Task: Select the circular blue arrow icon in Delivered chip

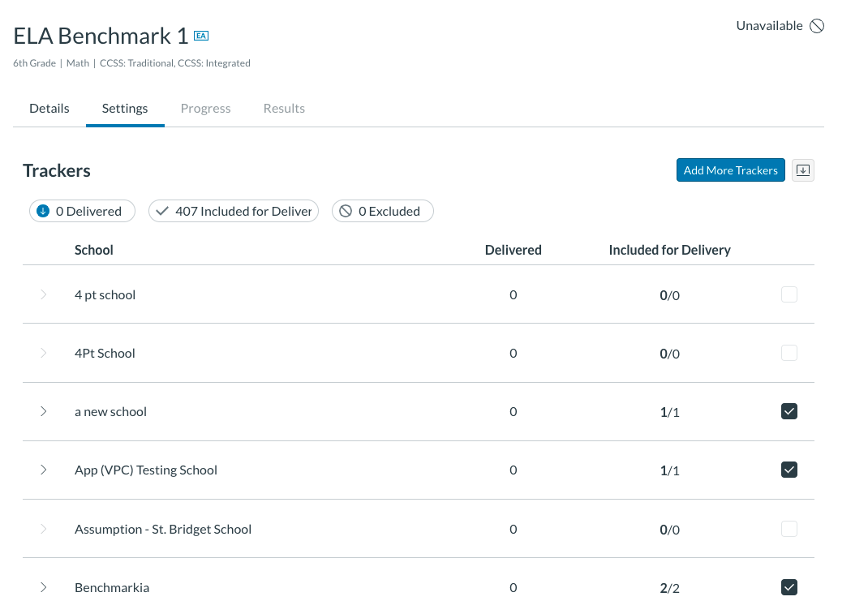Action: pyautogui.click(x=42, y=211)
